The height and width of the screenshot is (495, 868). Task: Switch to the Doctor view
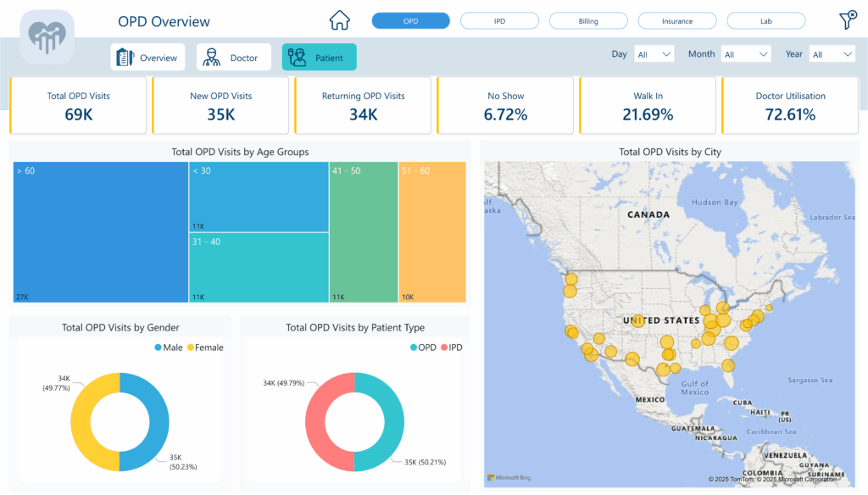pyautogui.click(x=233, y=57)
